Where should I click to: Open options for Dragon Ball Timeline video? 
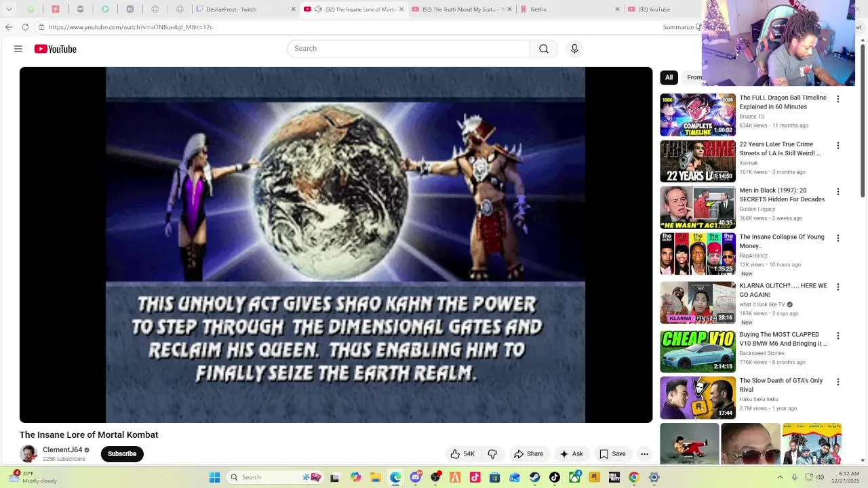coord(838,99)
